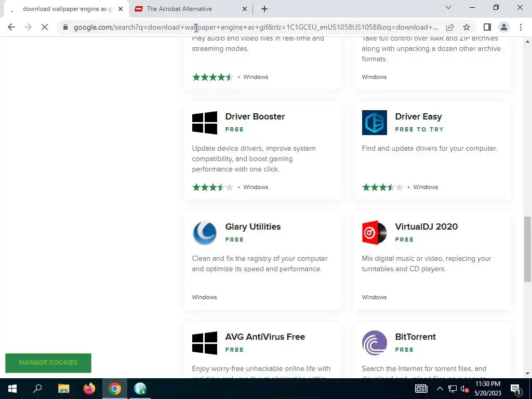Open a new tab with the plus button
The image size is (532, 399).
(x=264, y=9)
